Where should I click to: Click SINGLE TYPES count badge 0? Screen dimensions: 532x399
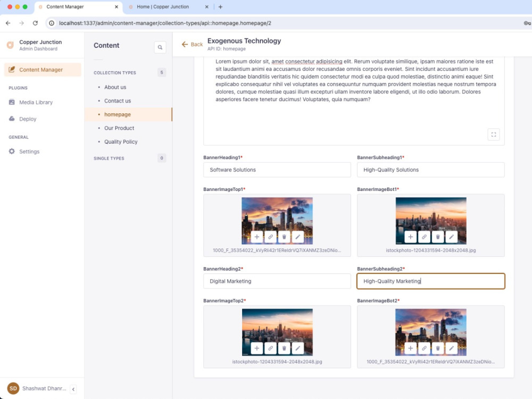click(162, 158)
